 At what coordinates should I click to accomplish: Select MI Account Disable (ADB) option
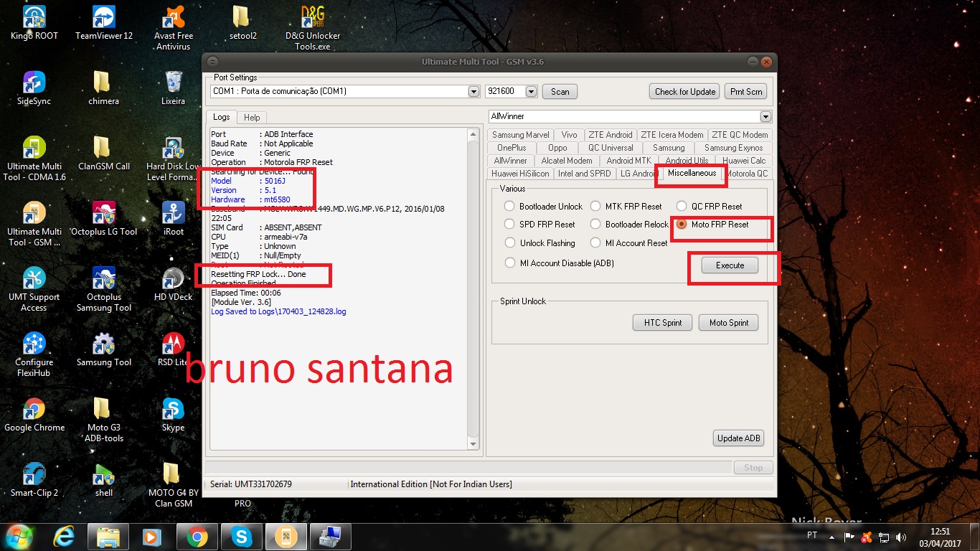(x=510, y=263)
